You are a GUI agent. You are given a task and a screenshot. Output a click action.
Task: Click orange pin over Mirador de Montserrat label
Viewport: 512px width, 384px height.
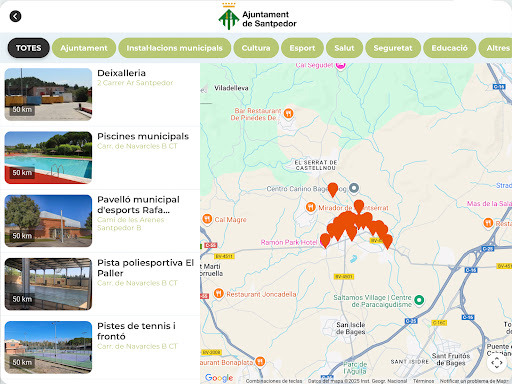359,207
